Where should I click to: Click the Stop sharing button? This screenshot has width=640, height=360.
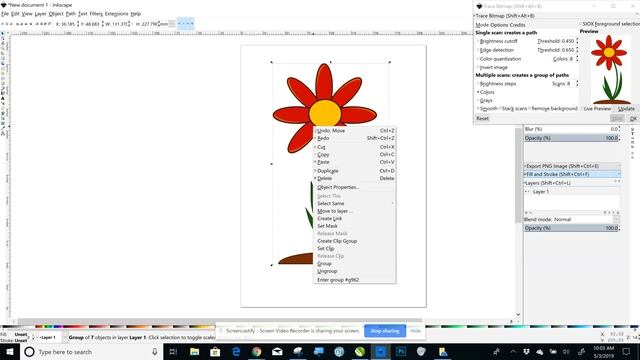pos(385,331)
